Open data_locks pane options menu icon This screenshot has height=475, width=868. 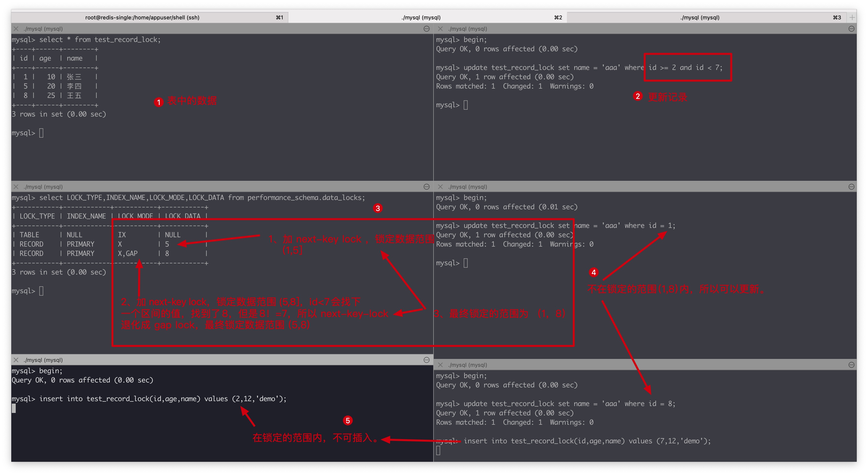tap(426, 187)
